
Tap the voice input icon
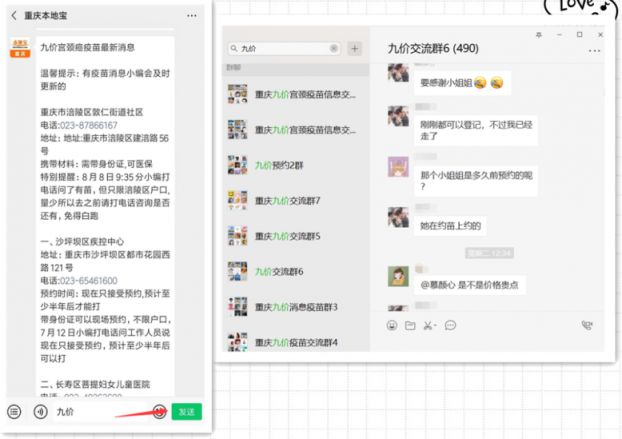click(40, 412)
